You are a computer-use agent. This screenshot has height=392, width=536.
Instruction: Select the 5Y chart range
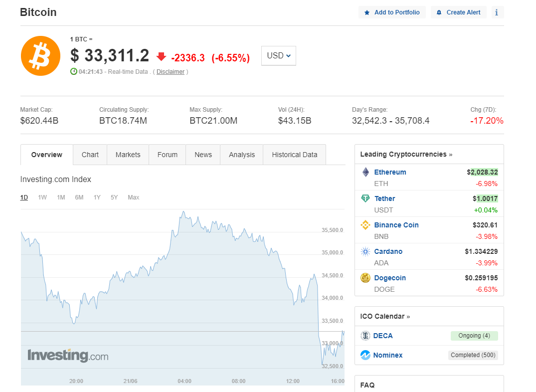[x=114, y=197]
